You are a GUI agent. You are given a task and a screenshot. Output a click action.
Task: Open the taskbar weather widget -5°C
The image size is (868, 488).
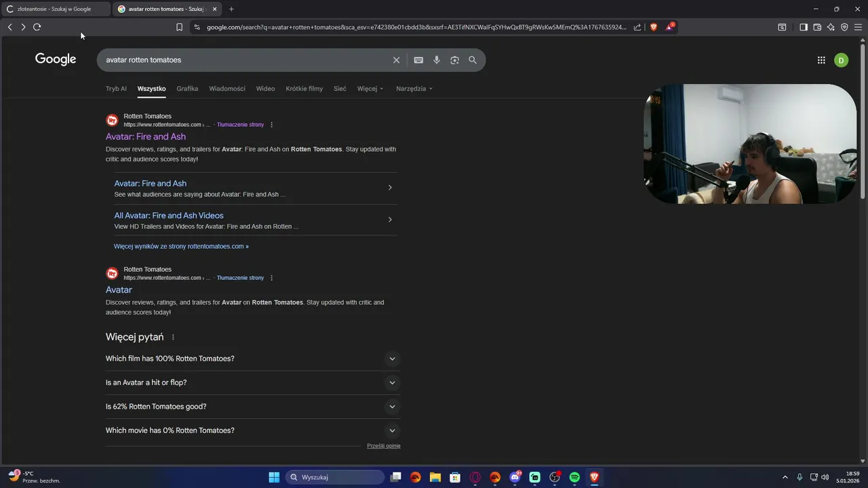[x=34, y=477]
